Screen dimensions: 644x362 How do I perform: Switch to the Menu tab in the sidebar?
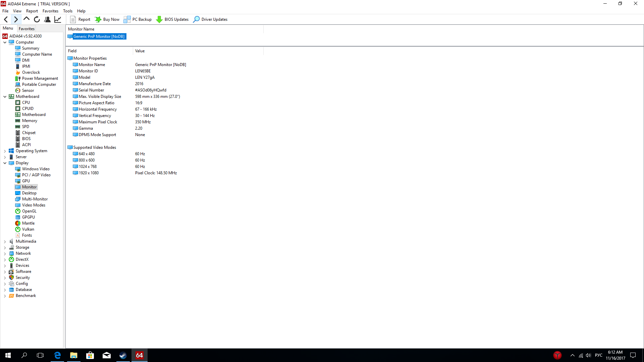(8, 28)
